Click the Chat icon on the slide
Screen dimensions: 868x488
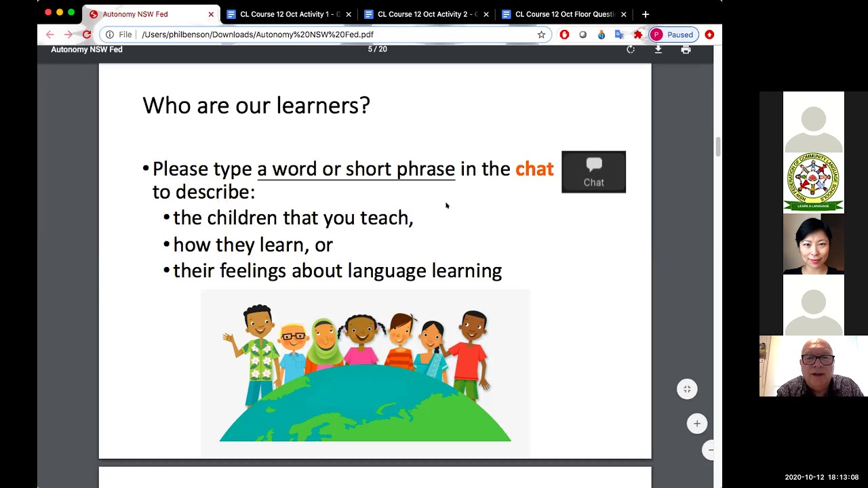tap(593, 172)
